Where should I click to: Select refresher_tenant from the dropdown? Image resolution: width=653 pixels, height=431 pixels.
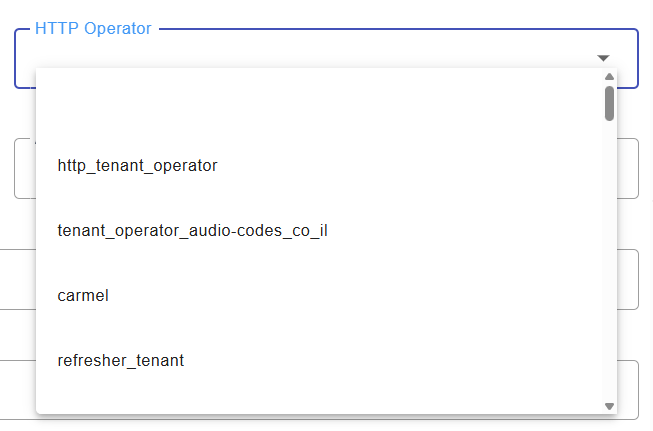121,361
